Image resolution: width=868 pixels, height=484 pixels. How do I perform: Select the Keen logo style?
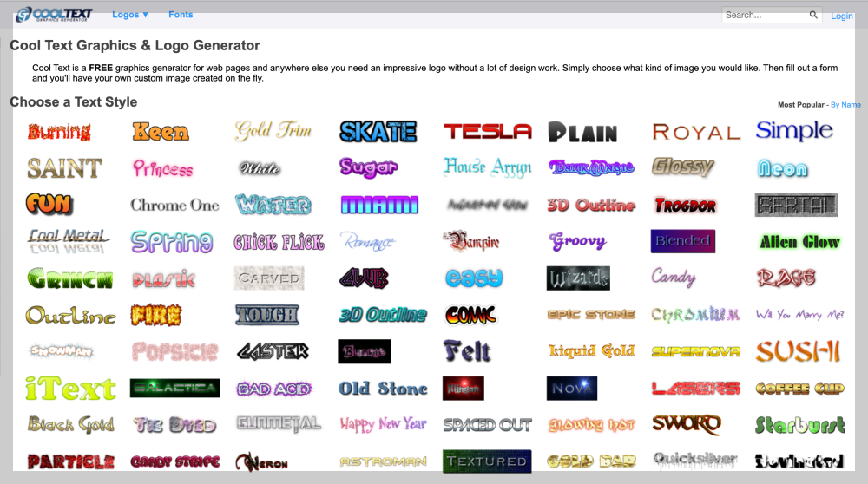pyautogui.click(x=161, y=132)
